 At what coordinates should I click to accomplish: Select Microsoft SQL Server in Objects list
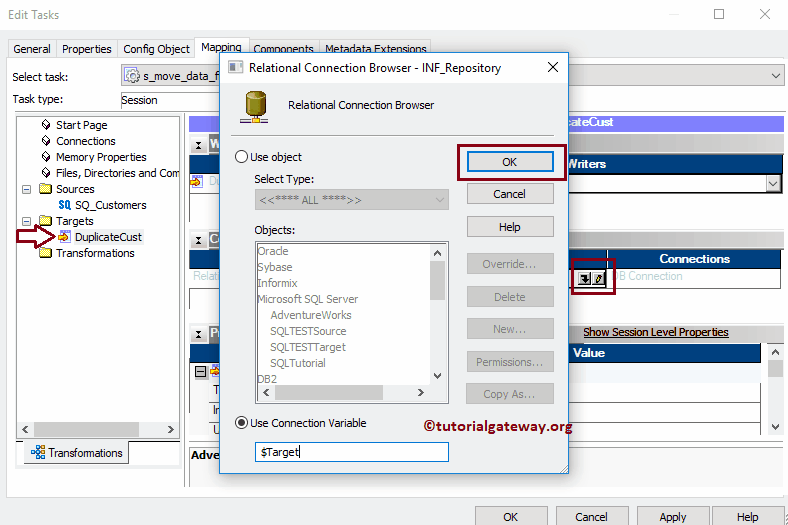tap(308, 299)
